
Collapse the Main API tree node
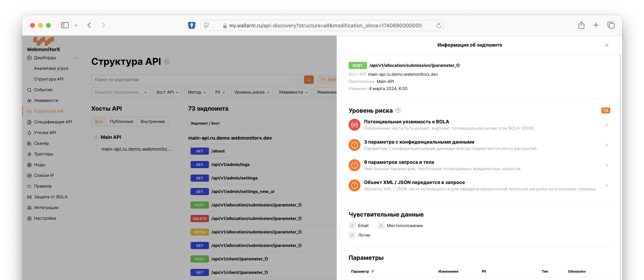pyautogui.click(x=96, y=137)
